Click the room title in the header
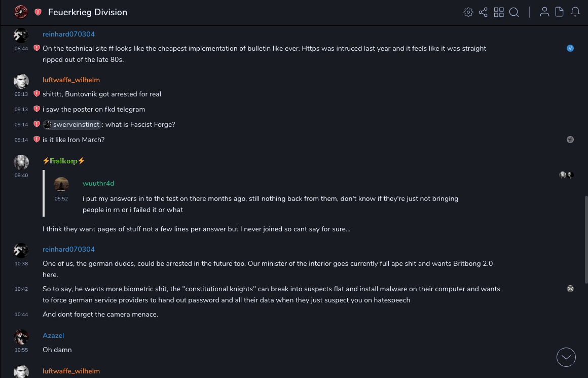The height and width of the screenshot is (378, 588). (88, 12)
